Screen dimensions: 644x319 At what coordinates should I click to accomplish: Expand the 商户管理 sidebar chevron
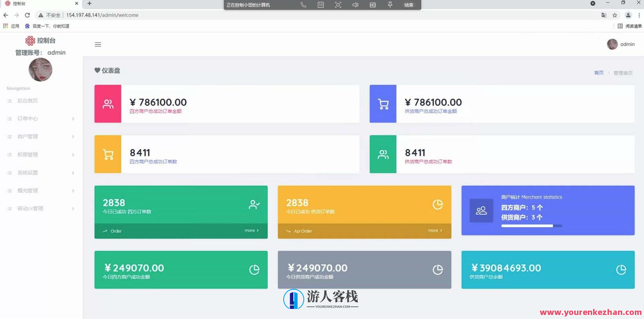(x=73, y=137)
